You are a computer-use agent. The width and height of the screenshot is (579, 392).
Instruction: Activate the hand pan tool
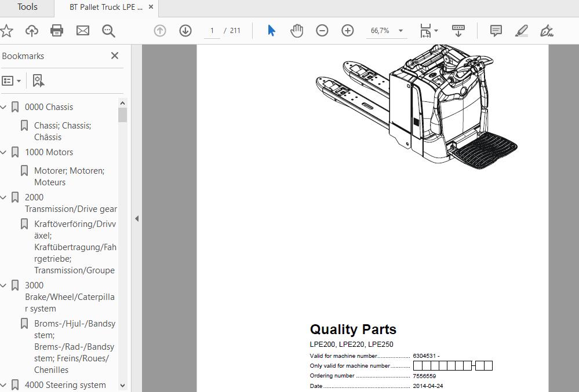(297, 31)
